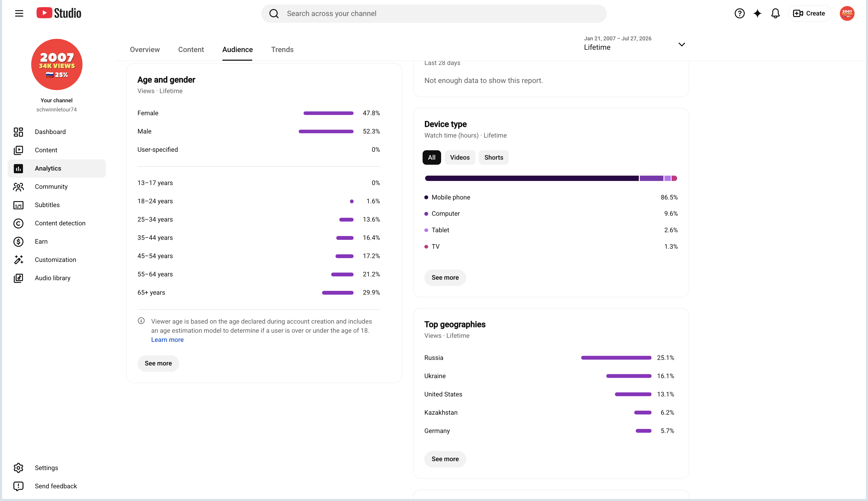Click the help question mark icon
Viewport: 868px width, 501px height.
pos(739,13)
